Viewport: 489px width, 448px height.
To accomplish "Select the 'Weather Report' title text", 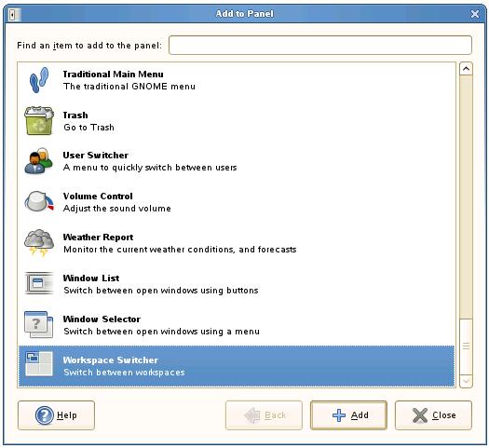I will (98, 238).
